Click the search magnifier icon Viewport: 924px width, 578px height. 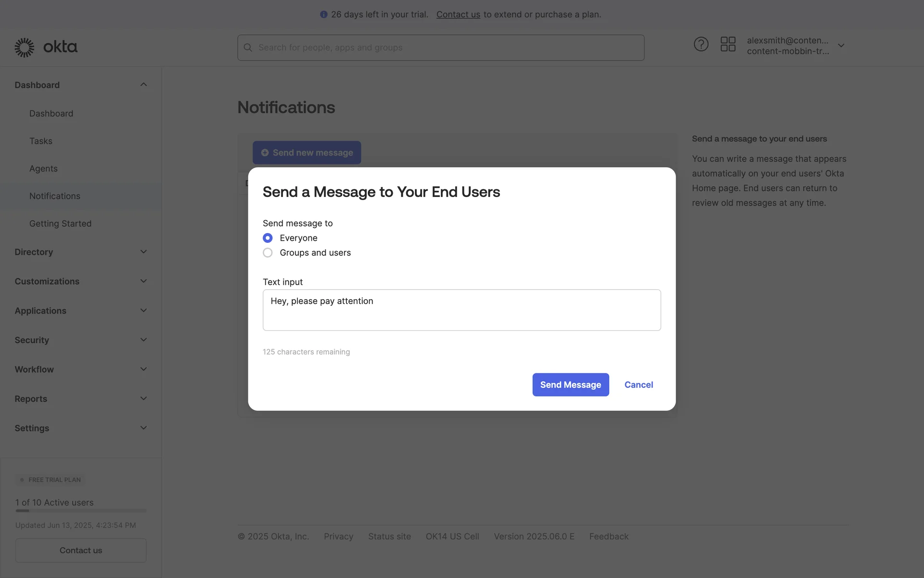tap(248, 48)
